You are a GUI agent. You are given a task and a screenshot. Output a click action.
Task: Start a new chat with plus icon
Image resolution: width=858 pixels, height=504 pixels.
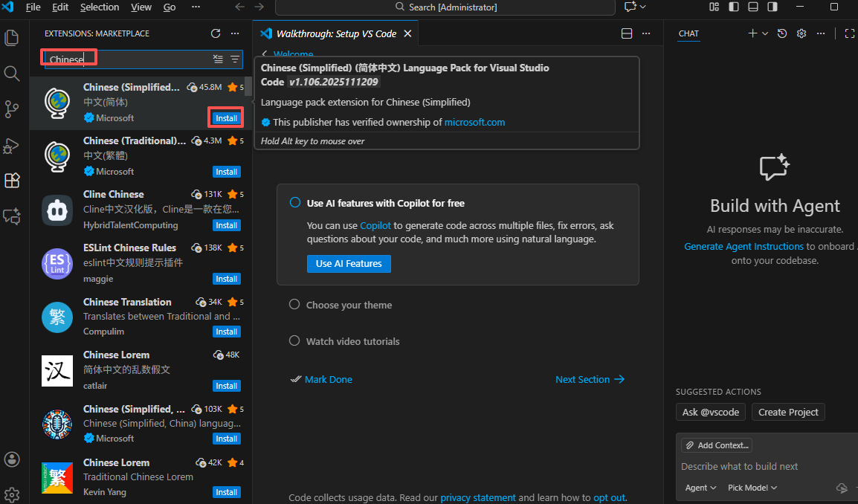point(752,33)
